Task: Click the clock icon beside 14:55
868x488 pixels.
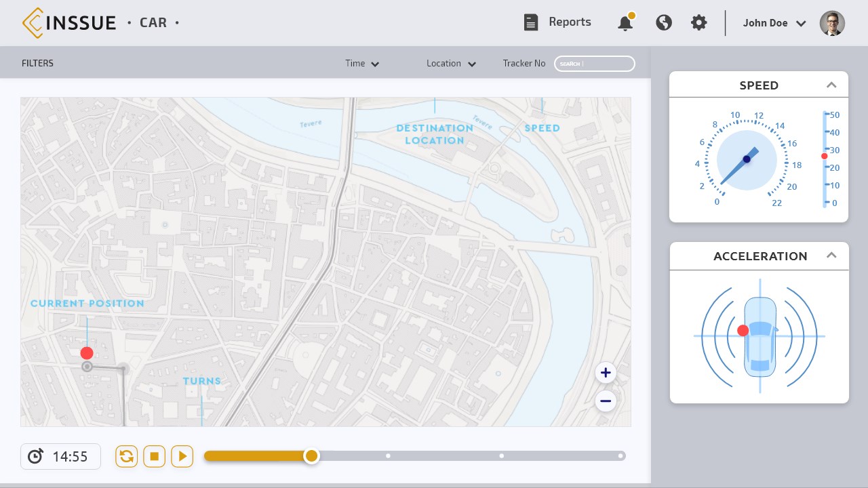Action: [35, 456]
